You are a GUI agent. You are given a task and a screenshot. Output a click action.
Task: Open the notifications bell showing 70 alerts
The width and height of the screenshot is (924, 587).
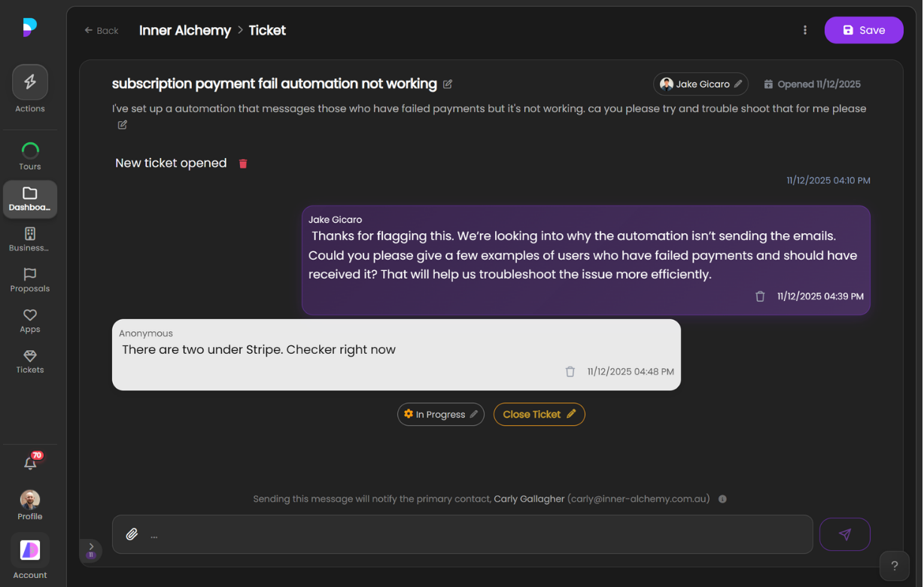[x=30, y=462]
